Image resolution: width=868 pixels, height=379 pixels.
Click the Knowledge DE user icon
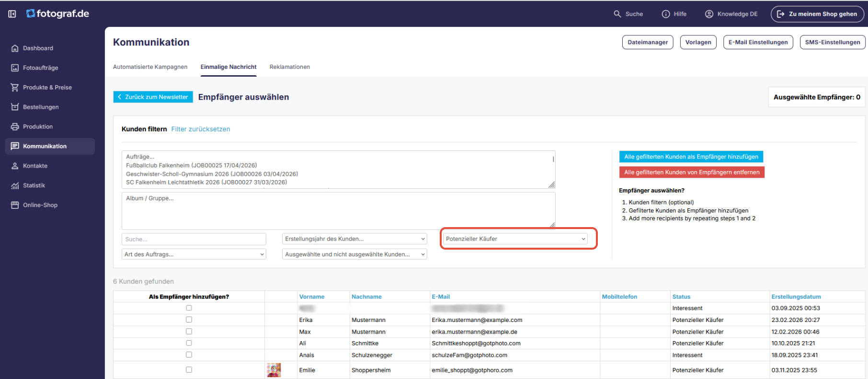click(709, 14)
